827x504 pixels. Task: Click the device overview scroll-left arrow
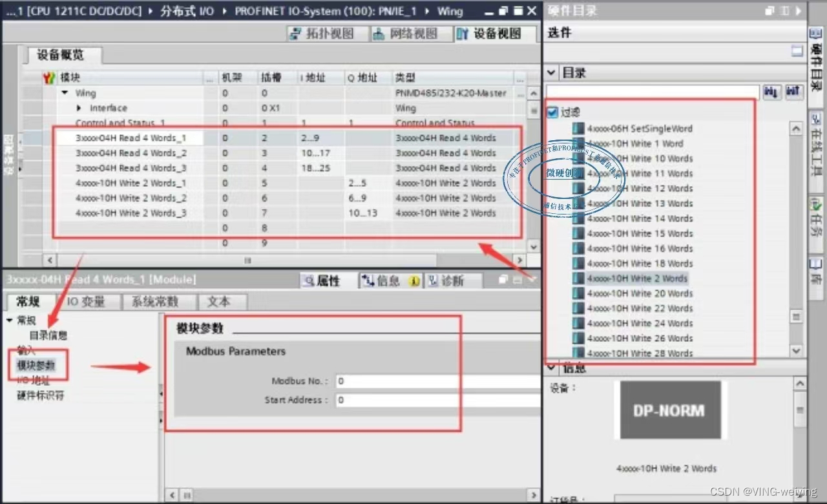click(x=49, y=260)
